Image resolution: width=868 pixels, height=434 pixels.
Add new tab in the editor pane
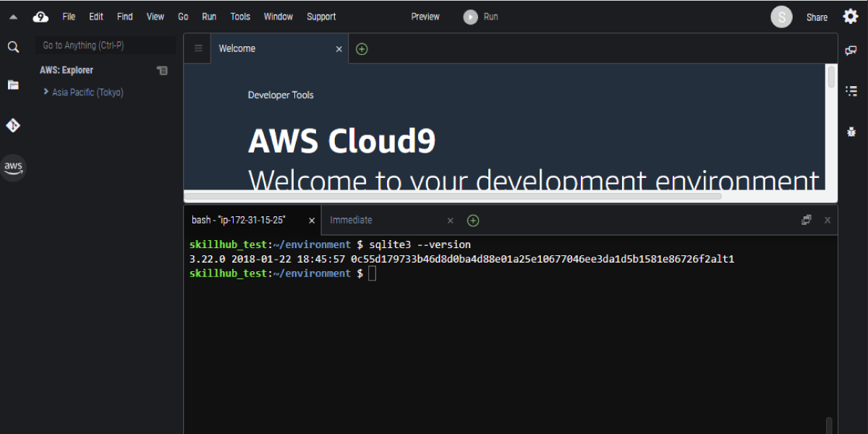click(x=362, y=49)
